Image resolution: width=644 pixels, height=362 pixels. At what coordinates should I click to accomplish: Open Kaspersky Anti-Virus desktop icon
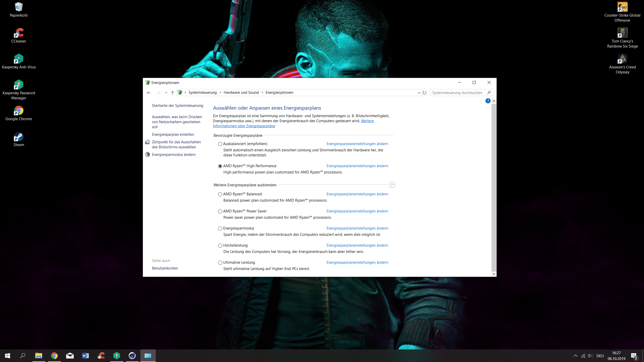pos(19,61)
